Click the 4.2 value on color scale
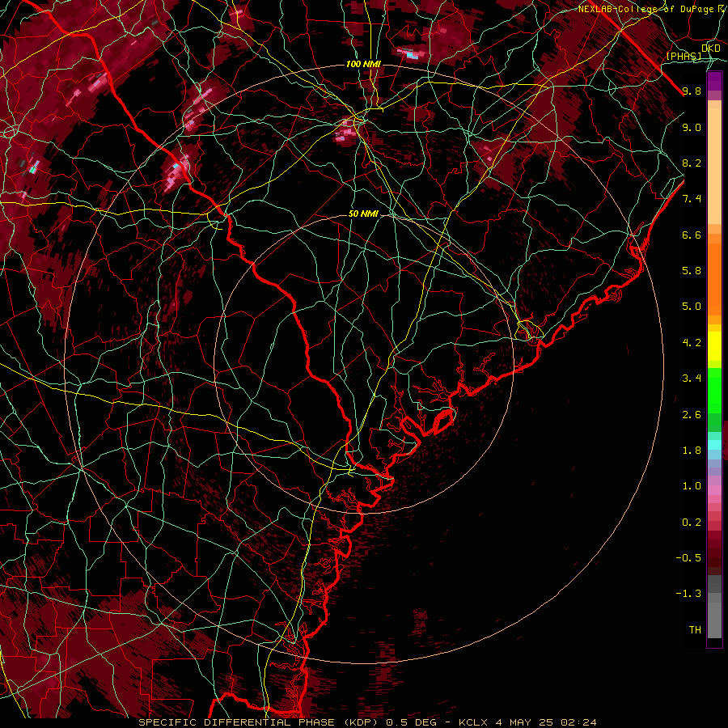This screenshot has width=728, height=728. [x=692, y=343]
